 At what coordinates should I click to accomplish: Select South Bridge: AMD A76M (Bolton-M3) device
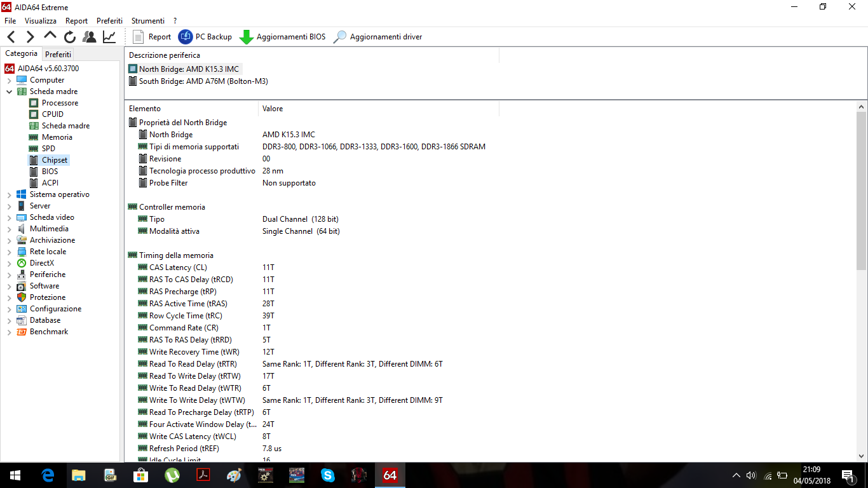coord(198,81)
